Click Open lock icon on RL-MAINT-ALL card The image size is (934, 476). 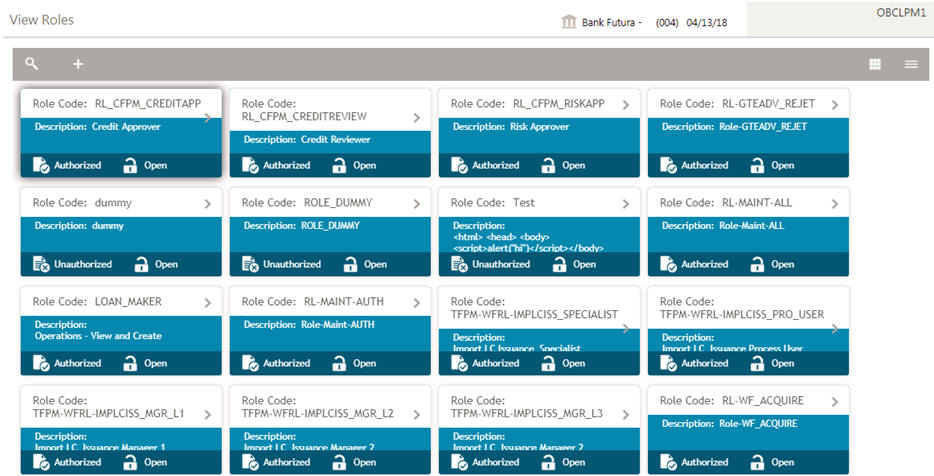click(757, 264)
